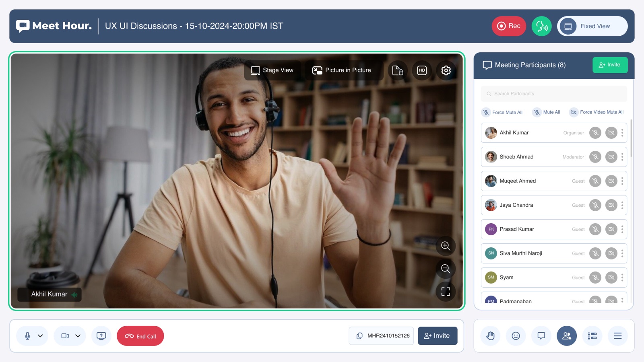Click Force Video Mute All
The image size is (644, 362).
(x=597, y=112)
